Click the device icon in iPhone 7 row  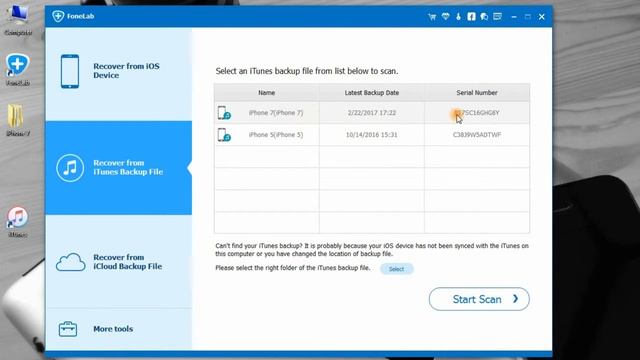coord(224,113)
